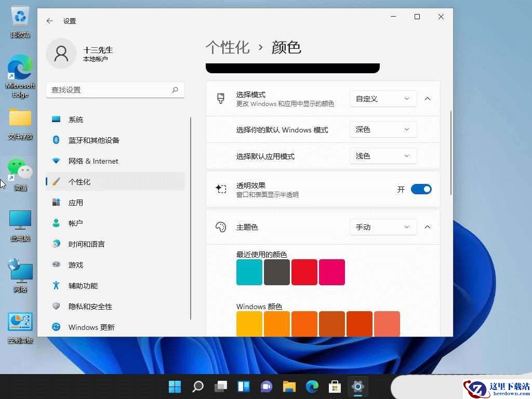532x399 pixels.
Task: Pick the salmon Windows color swatch
Action: click(387, 324)
